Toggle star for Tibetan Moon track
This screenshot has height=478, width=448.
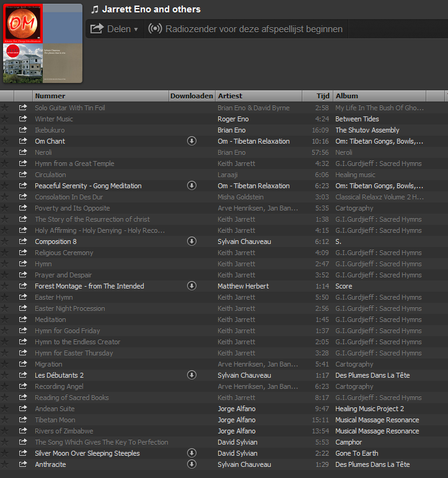click(x=6, y=420)
